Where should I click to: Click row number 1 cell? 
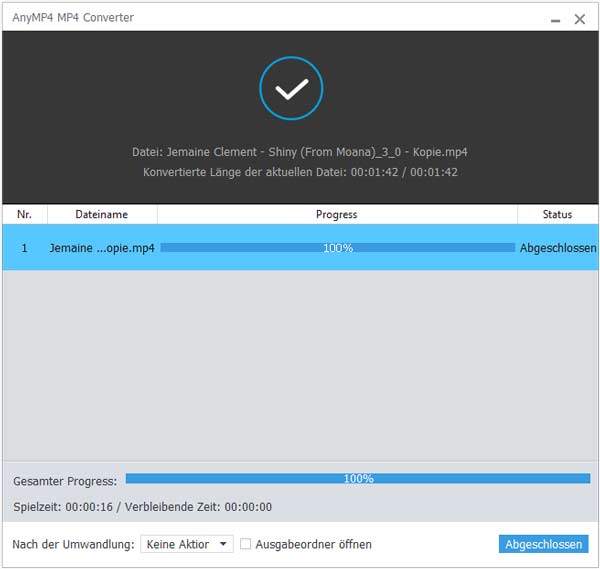tap(24, 248)
